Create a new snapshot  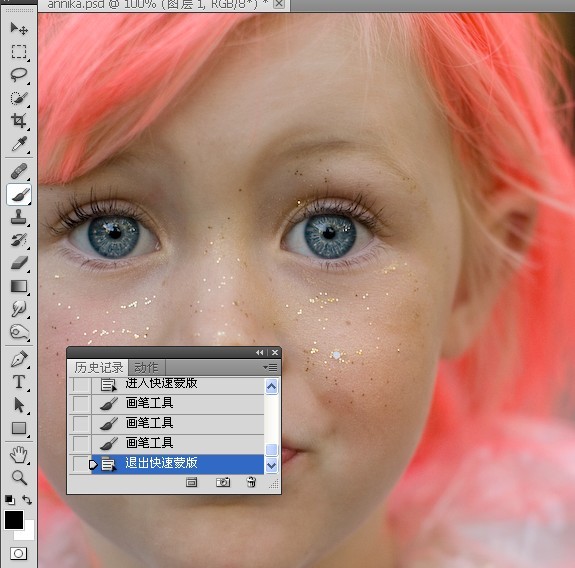(x=223, y=482)
